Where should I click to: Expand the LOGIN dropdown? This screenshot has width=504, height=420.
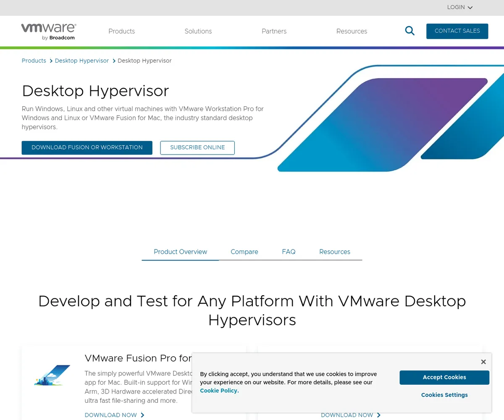point(459,7)
